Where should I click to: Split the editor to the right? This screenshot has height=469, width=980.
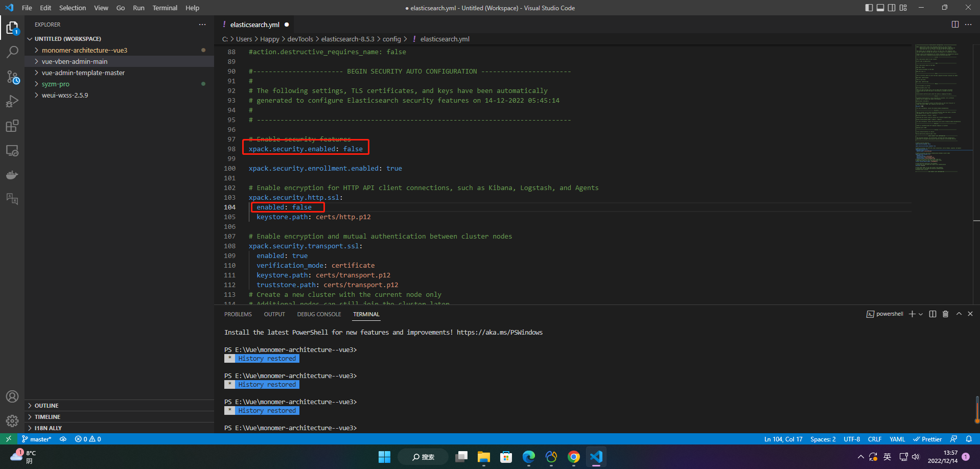coord(955,25)
